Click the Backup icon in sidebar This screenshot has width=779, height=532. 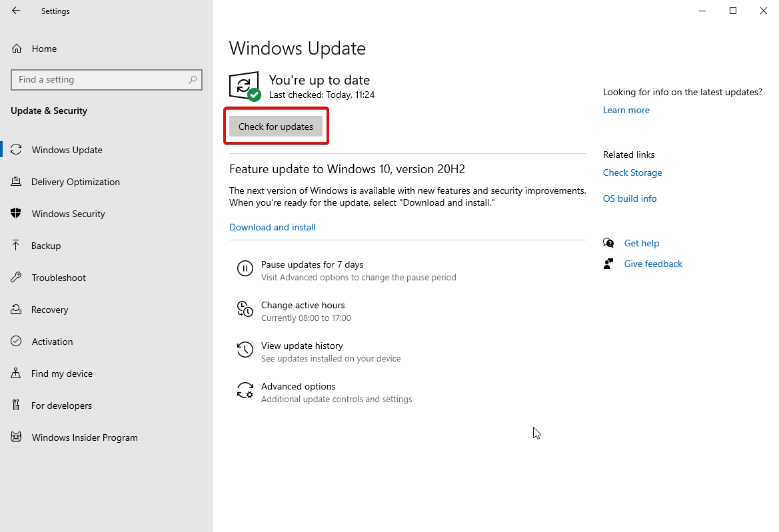click(16, 245)
